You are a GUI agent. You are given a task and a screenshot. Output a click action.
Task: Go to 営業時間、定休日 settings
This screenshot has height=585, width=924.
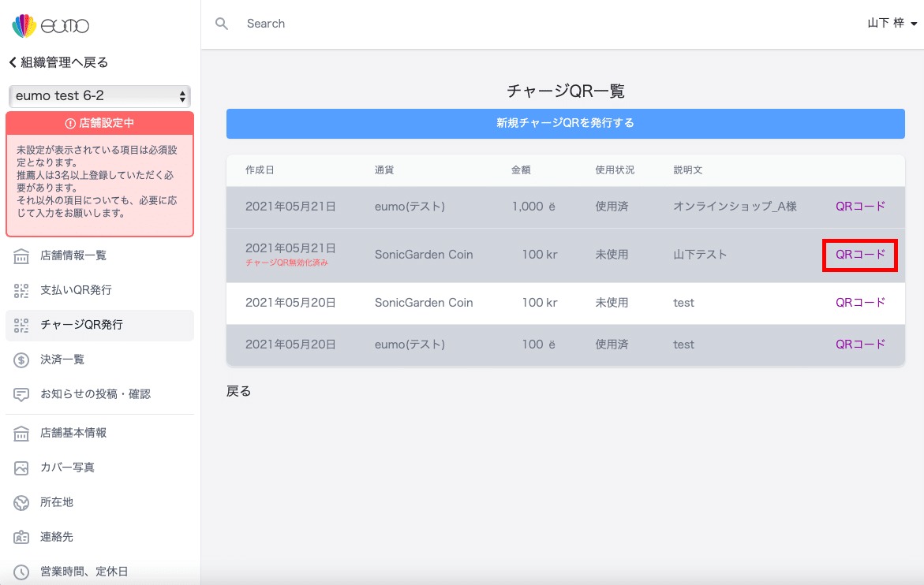tap(99, 572)
